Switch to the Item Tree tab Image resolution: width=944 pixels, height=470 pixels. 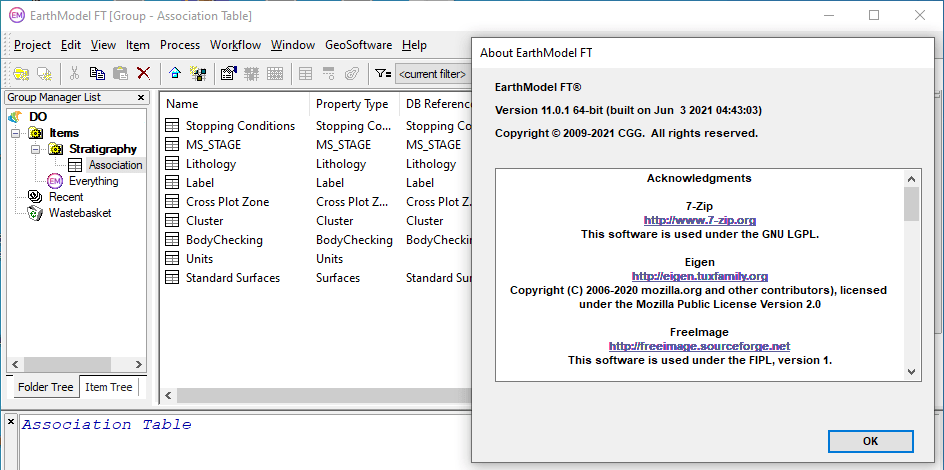coord(109,387)
